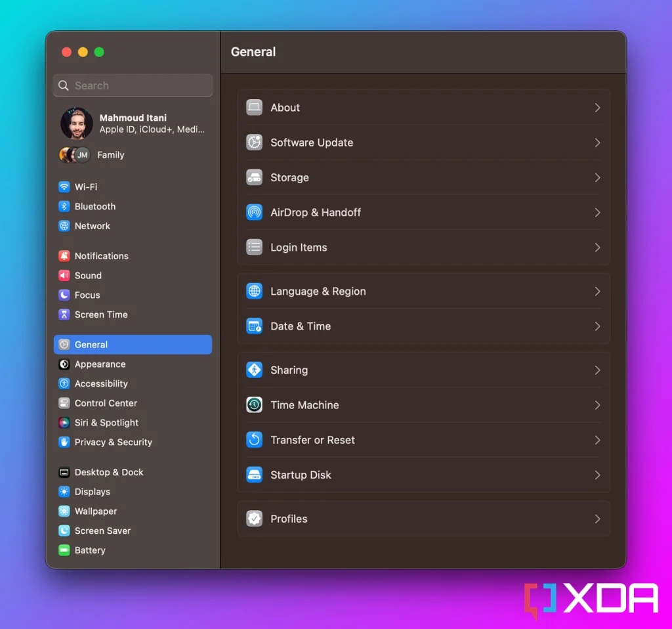Click the green full-screen window button

99,52
